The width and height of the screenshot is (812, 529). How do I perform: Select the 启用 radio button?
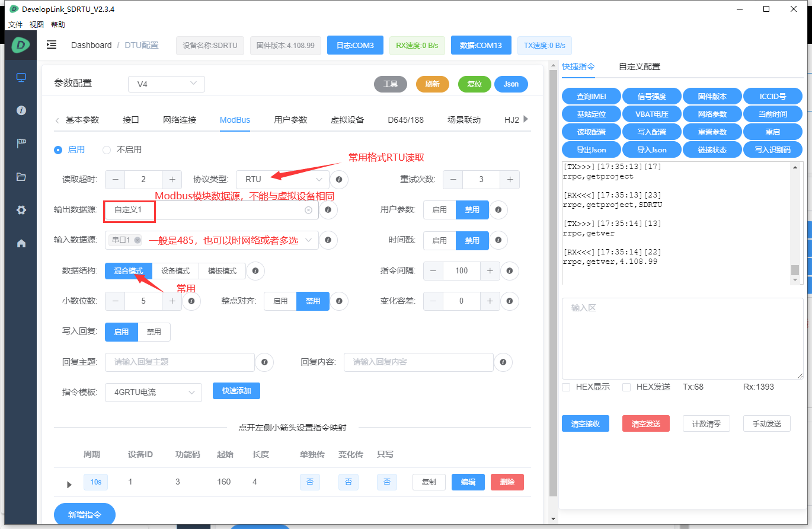click(58, 150)
